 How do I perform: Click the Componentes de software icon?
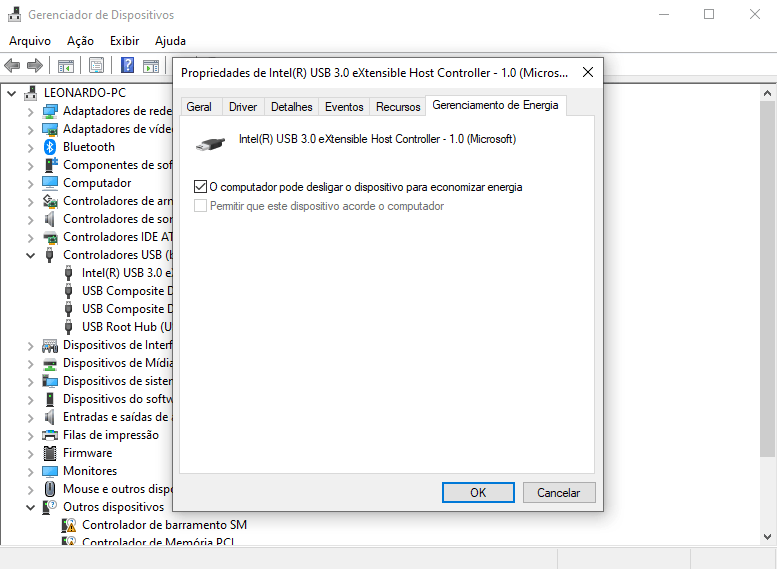tap(51, 165)
